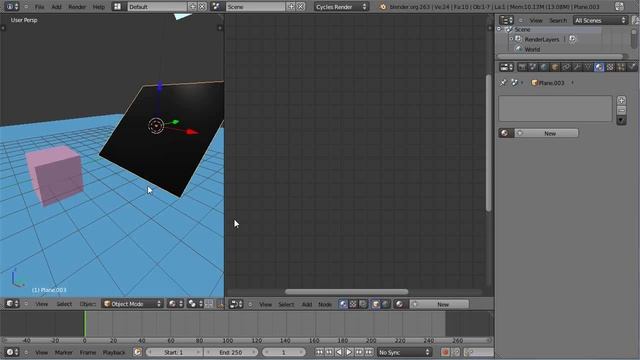
Task: Click the RenderLayers child icon in outliner
Action: click(572, 39)
